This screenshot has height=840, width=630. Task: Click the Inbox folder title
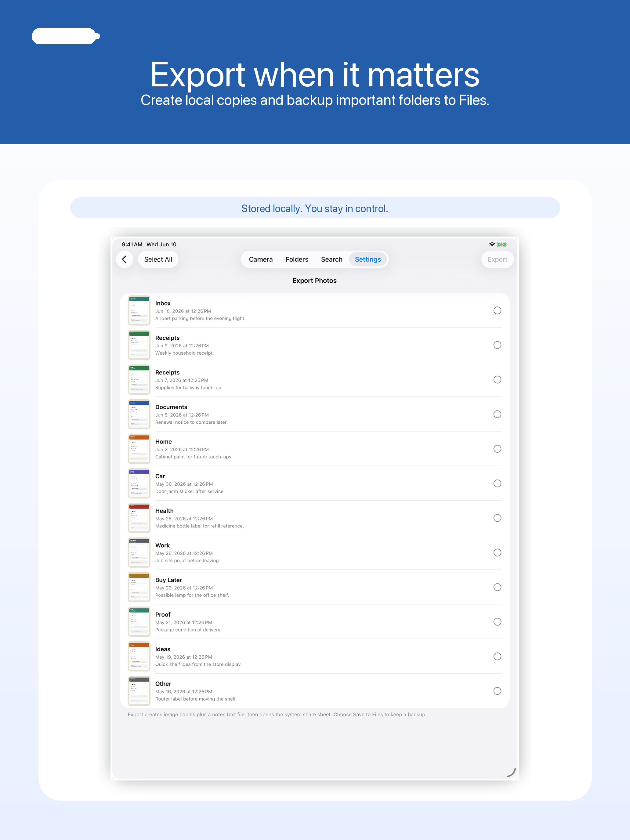coord(163,303)
